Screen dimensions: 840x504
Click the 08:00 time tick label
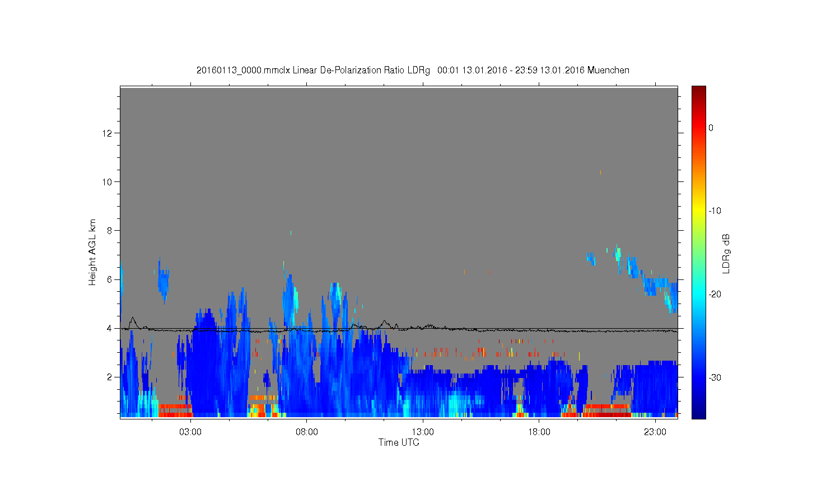click(307, 432)
